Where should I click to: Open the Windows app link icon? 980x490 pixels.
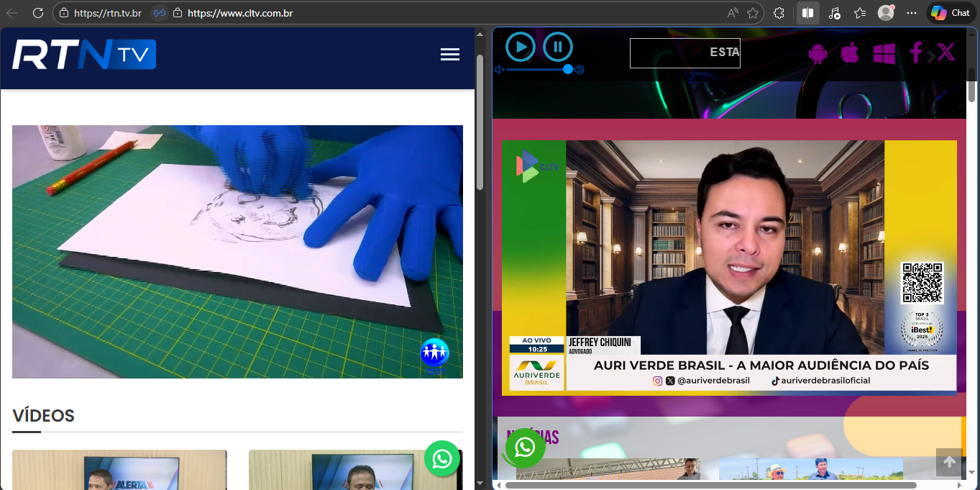point(884,54)
